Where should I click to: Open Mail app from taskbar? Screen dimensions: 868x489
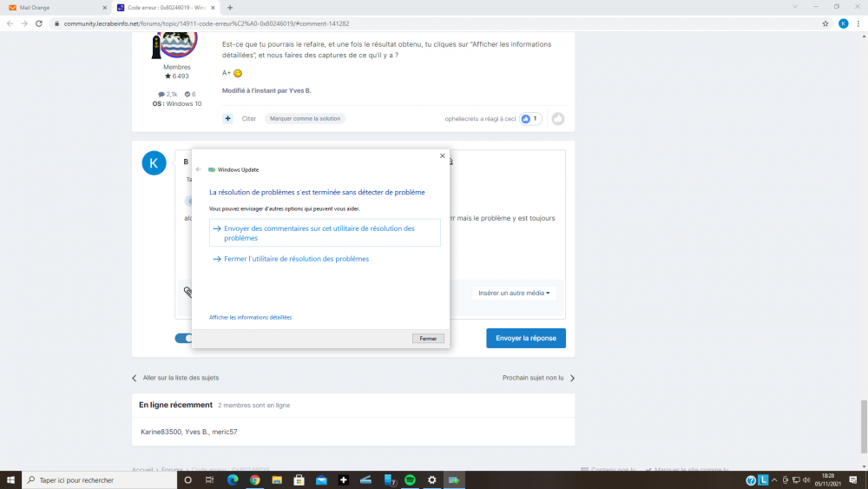tap(321, 479)
